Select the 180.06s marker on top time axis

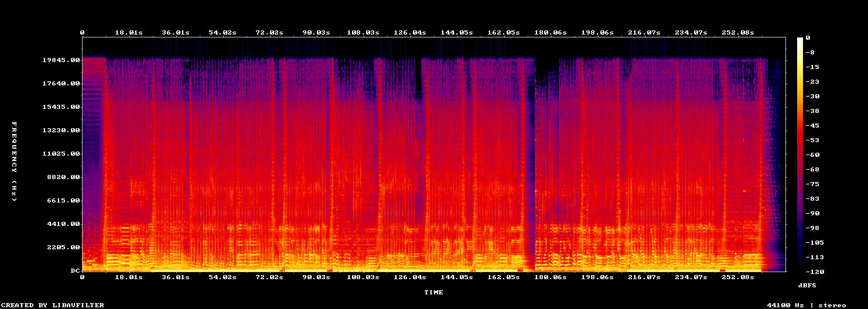[550, 33]
